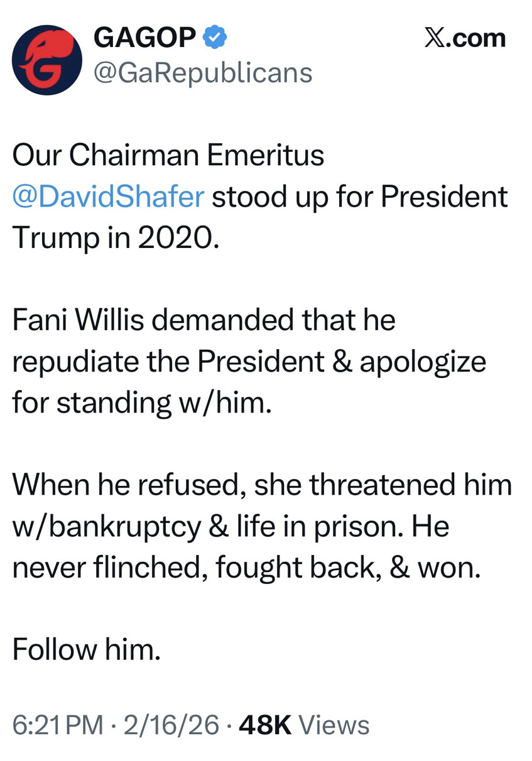The height and width of the screenshot is (761, 532).
Task: Click the 2/16/26 post date
Action: (x=171, y=725)
